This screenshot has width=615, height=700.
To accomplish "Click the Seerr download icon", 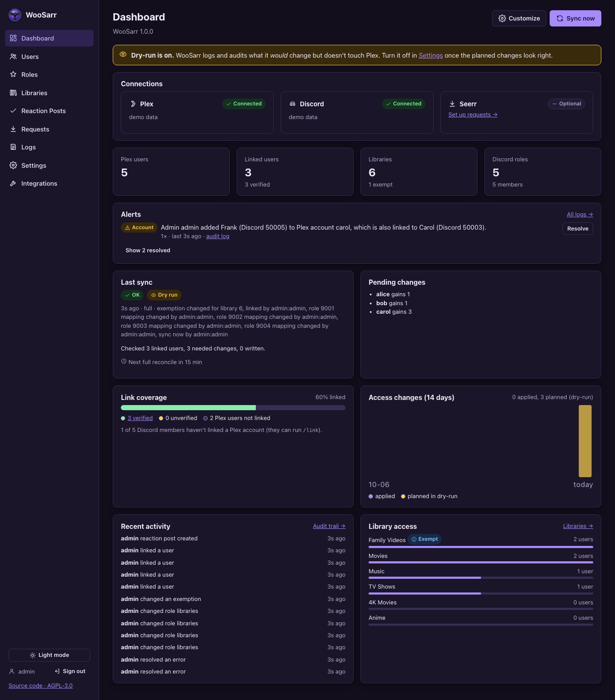I will tap(452, 104).
